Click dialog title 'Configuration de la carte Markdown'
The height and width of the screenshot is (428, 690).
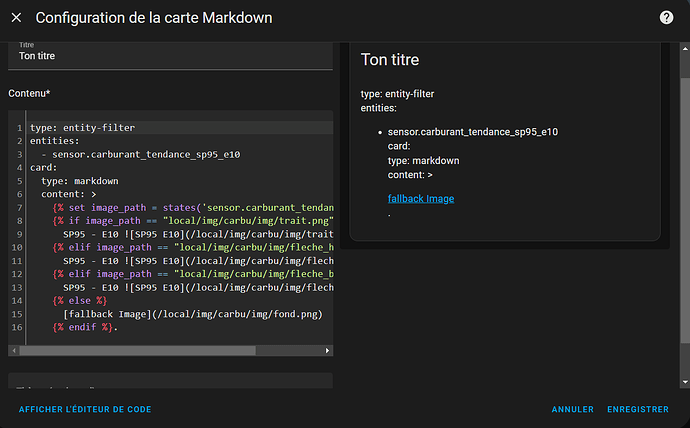click(154, 18)
